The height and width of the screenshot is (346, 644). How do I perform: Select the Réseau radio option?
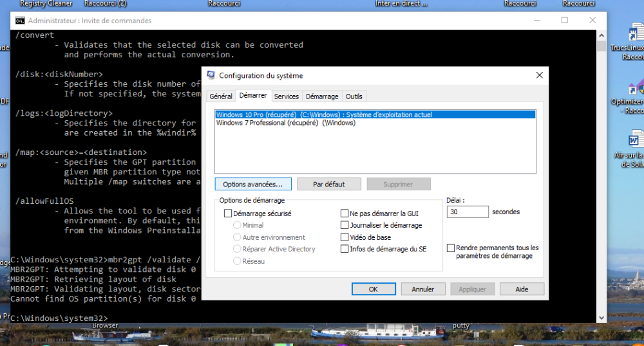point(237,261)
